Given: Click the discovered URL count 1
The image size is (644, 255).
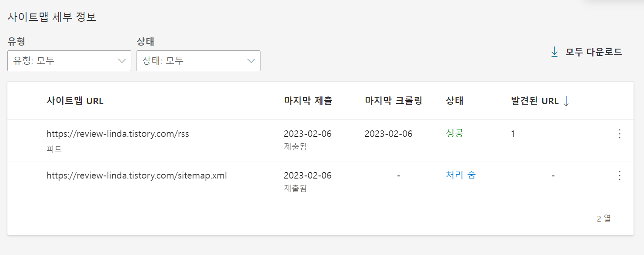Looking at the screenshot, I should [513, 134].
